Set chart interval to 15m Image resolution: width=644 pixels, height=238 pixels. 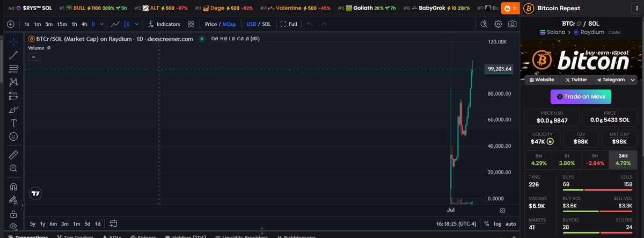point(62,24)
